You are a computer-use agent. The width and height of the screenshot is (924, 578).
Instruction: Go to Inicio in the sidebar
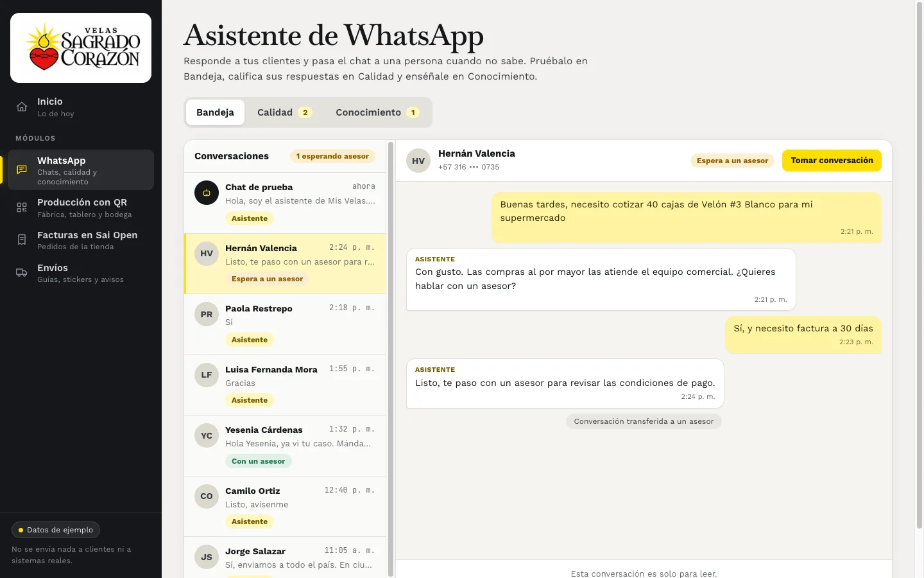tap(81, 107)
